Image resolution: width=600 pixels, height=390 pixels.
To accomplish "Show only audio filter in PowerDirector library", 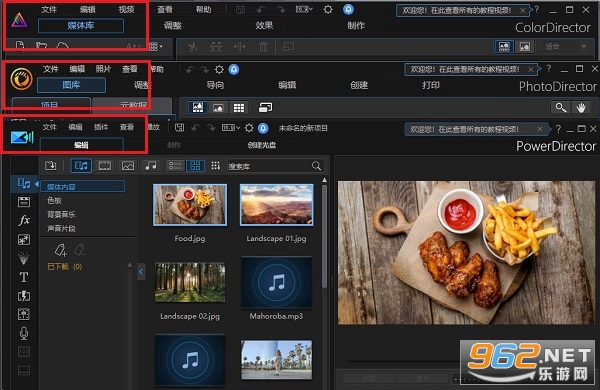I will [x=151, y=166].
